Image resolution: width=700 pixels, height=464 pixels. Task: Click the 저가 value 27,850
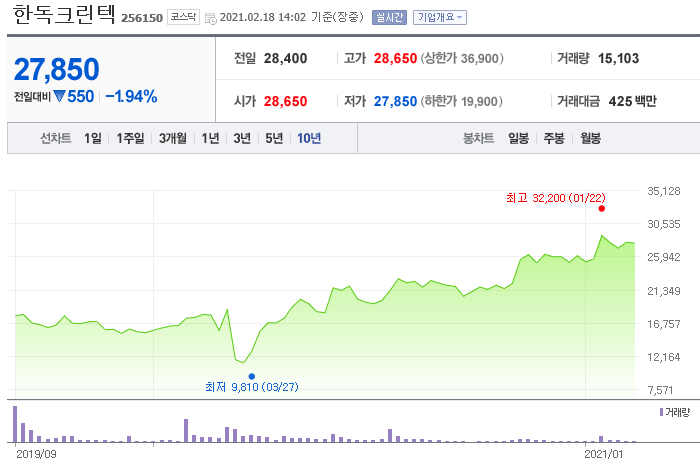(395, 101)
